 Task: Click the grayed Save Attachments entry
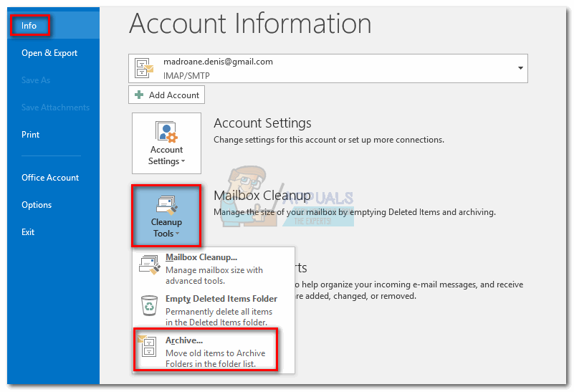coord(55,107)
